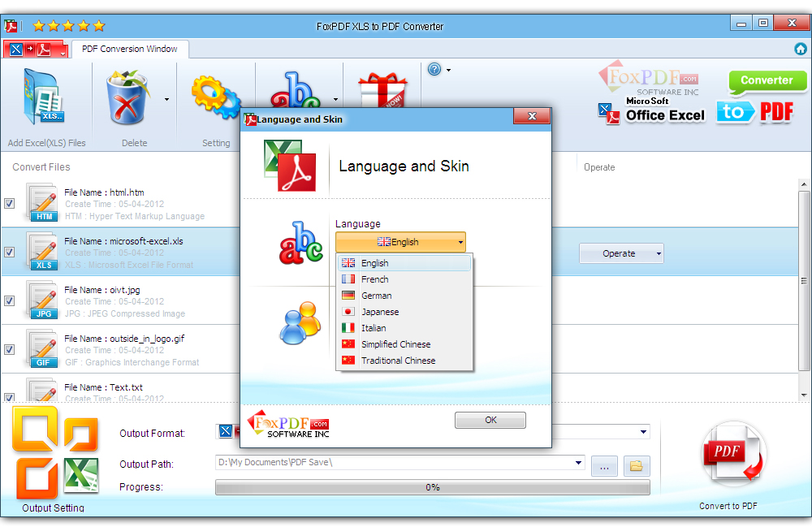Select Italian in the language list

tap(404, 328)
